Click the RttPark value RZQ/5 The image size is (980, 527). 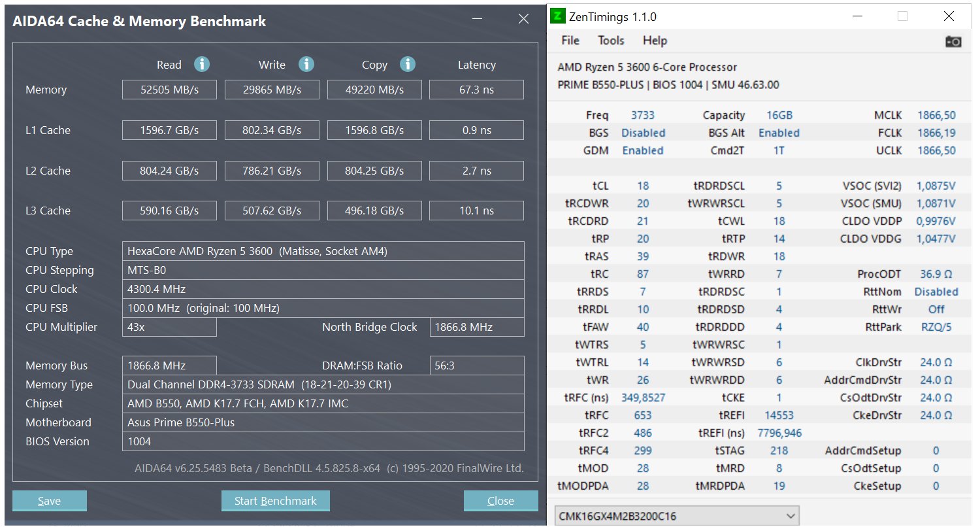click(x=936, y=327)
